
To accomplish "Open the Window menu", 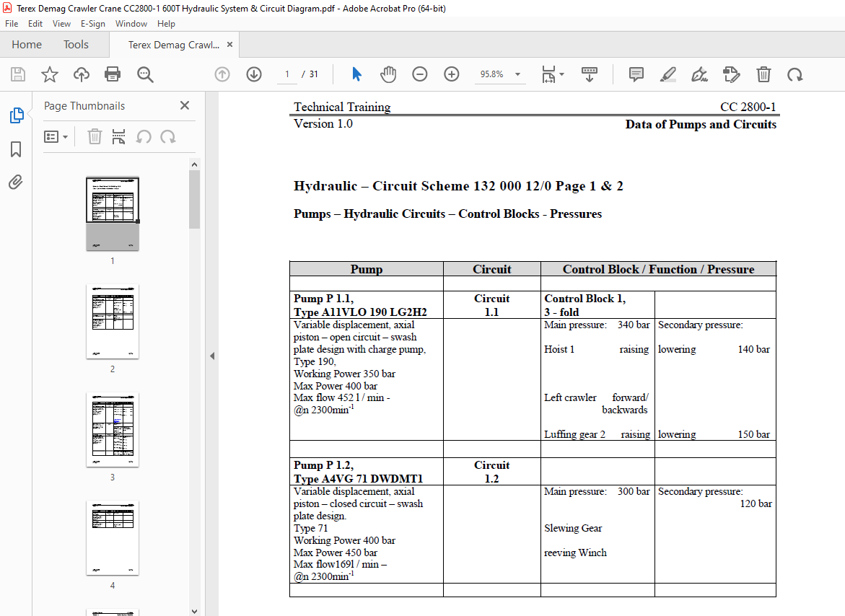I will pyautogui.click(x=131, y=24).
